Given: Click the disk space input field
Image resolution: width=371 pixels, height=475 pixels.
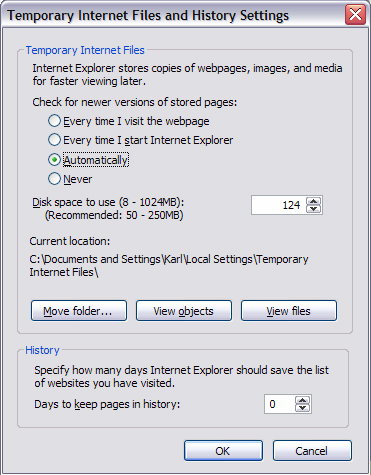Looking at the screenshot, I should (279, 205).
